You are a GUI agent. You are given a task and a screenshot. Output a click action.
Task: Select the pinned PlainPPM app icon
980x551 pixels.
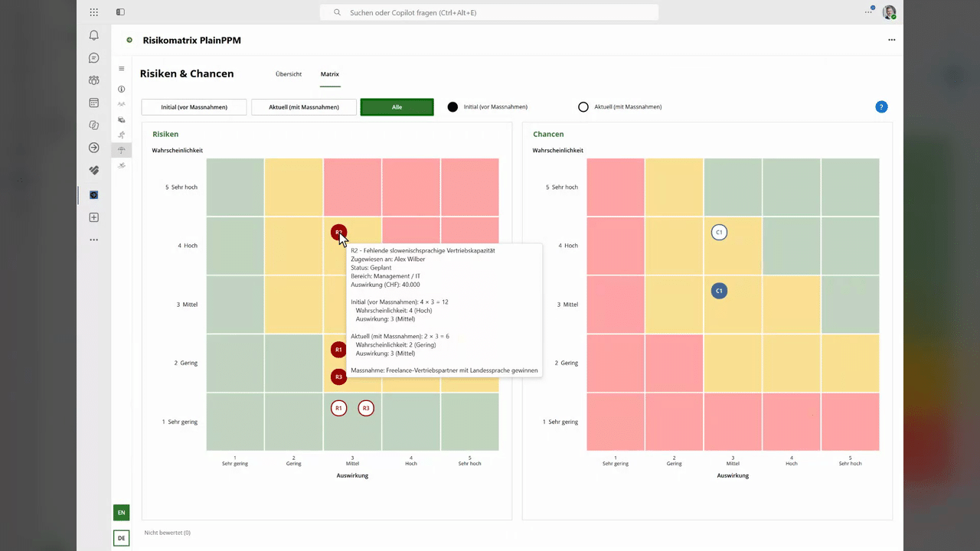pyautogui.click(x=94, y=195)
